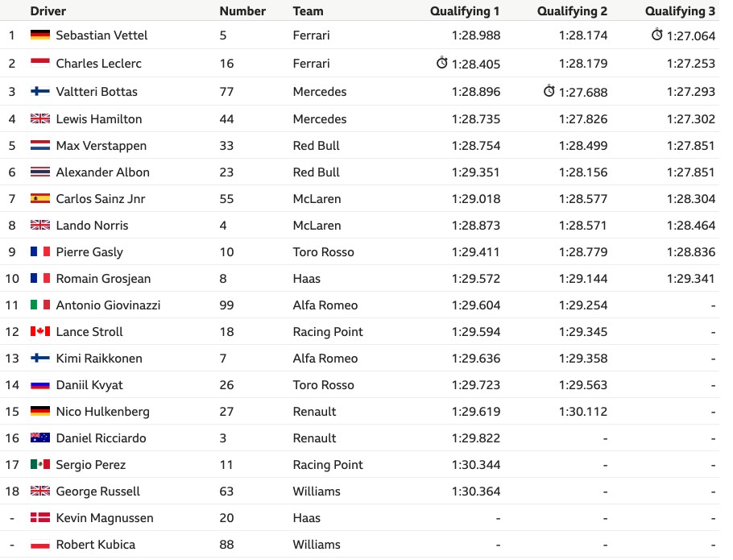Click the Driver column header
733x560 pixels.
48,11
